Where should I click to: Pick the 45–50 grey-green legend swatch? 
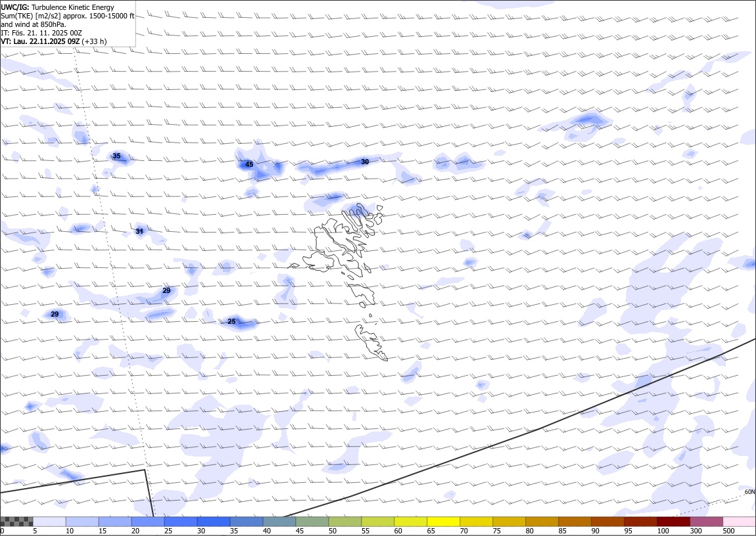tap(312, 522)
